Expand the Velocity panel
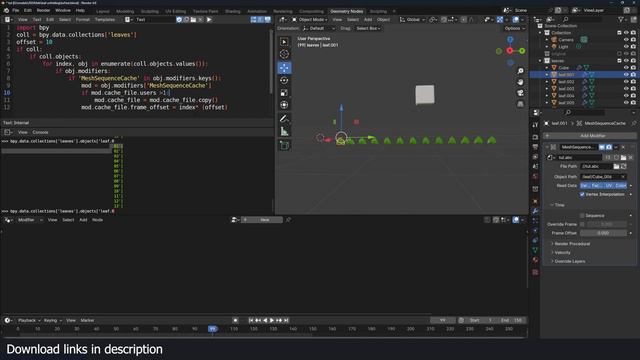This screenshot has height=360, width=640. click(x=561, y=253)
